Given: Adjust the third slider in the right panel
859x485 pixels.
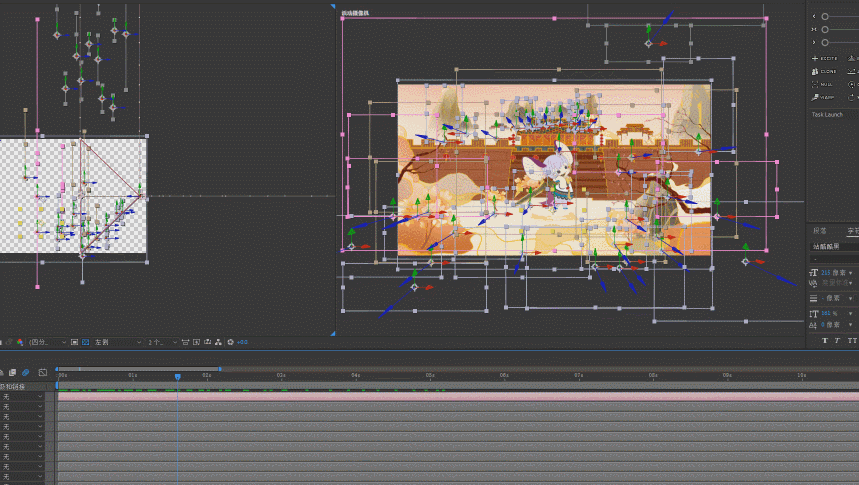Looking at the screenshot, I should coord(825,42).
